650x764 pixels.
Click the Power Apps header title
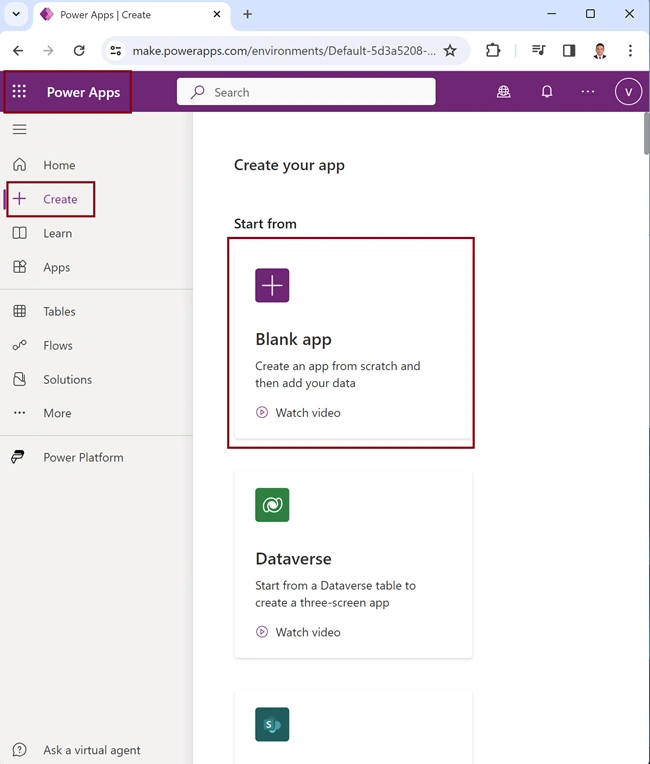pyautogui.click(x=83, y=92)
